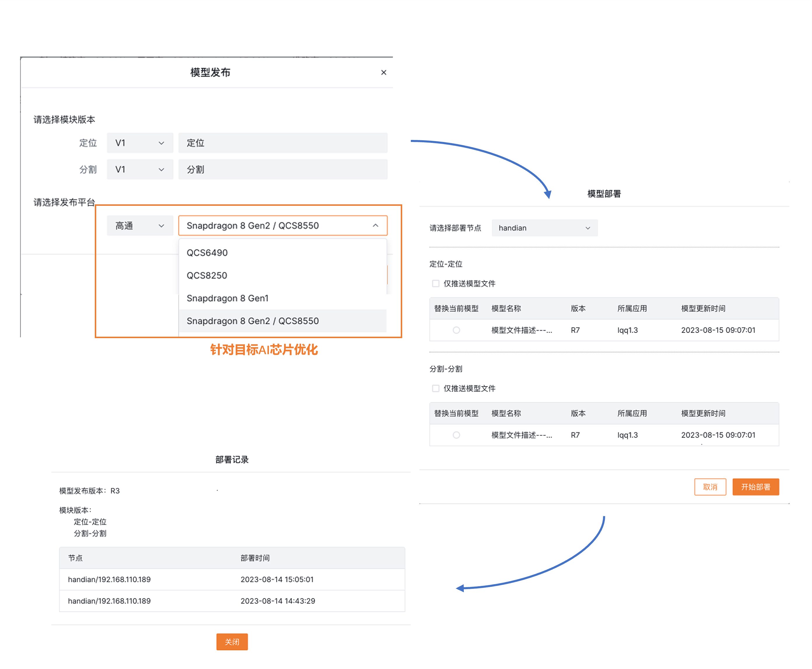Click the 定位 module description field
The image size is (812, 669).
click(282, 143)
